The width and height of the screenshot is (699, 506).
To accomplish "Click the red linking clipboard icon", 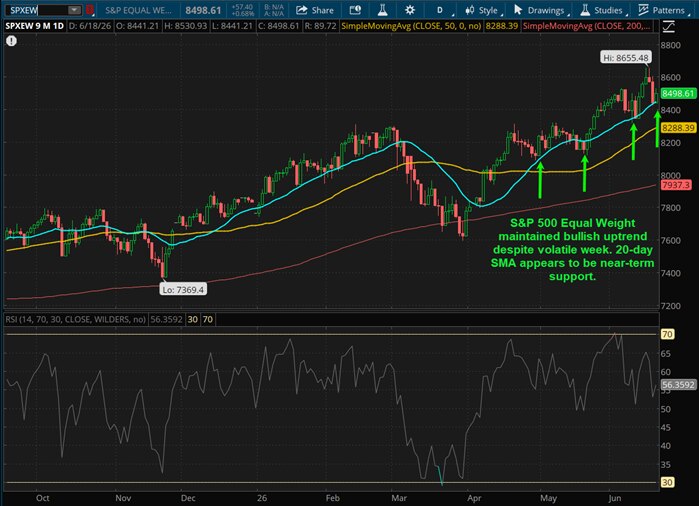I will click(90, 10).
